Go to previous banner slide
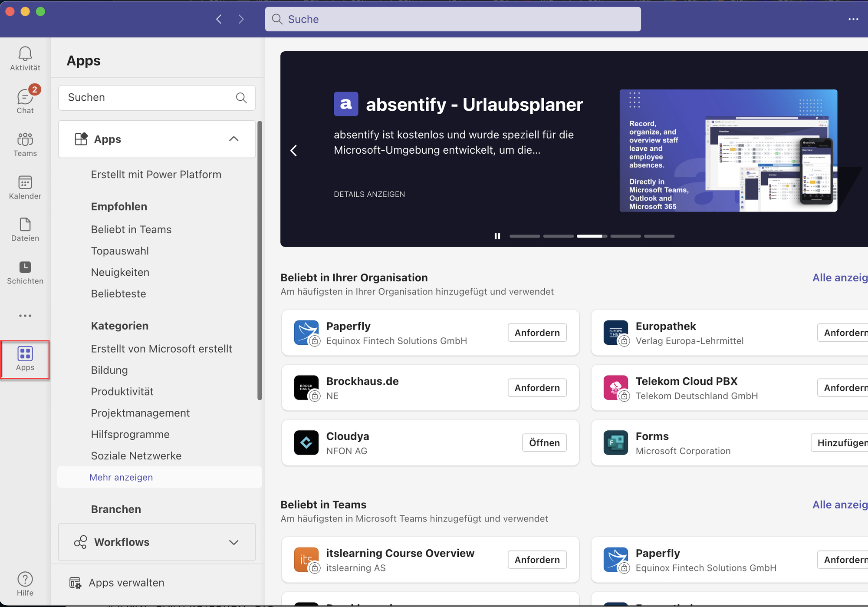 [294, 151]
